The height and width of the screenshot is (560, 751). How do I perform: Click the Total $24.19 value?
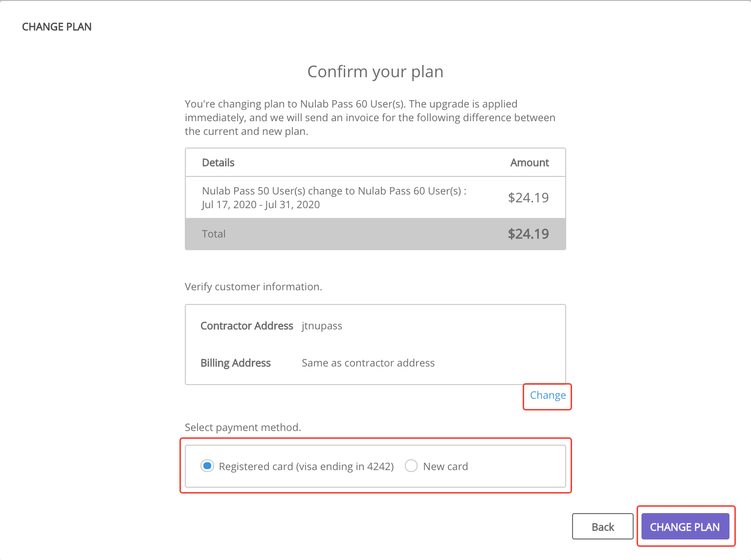(528, 234)
